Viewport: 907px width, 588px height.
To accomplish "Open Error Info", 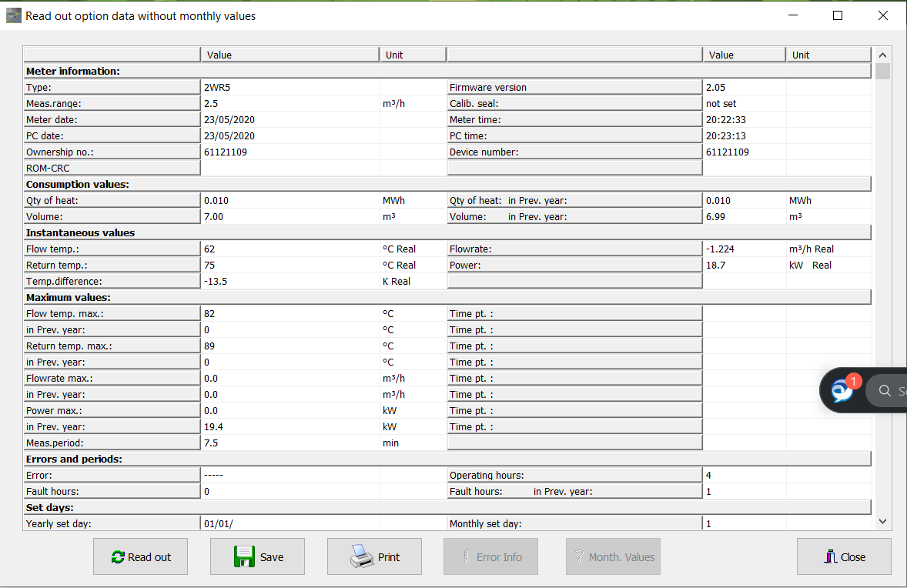I will tap(490, 556).
